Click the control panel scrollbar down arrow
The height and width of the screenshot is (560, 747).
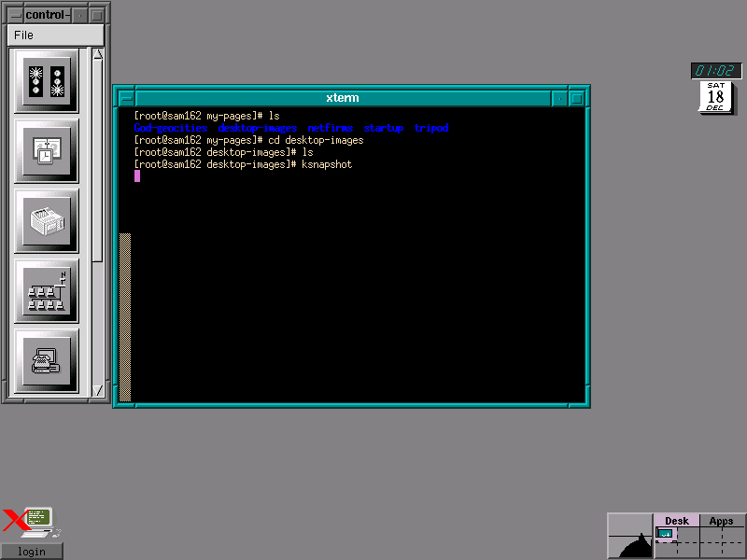(x=98, y=390)
